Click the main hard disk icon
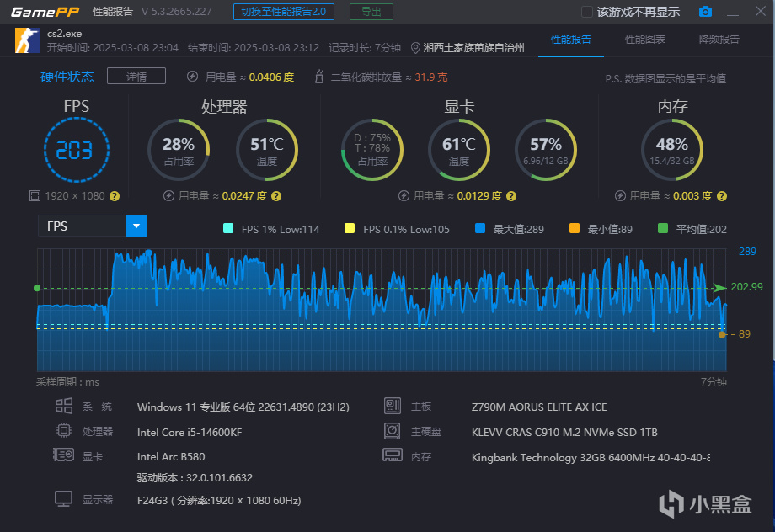This screenshot has height=532, width=775. coord(392,431)
